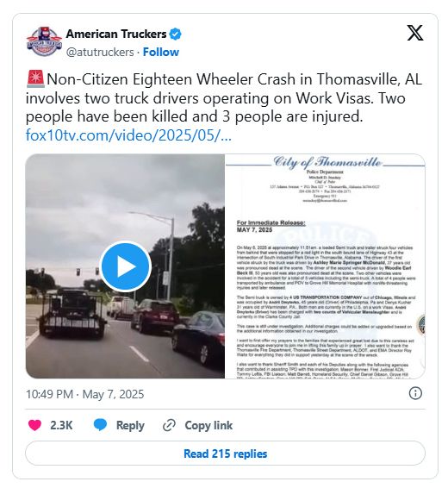Click the tweet text about Thomasville crash

[x=224, y=97]
